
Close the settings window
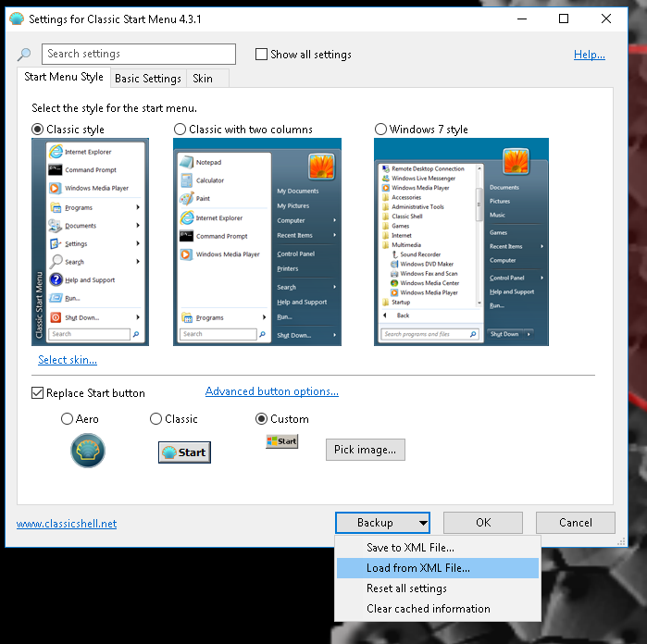click(606, 19)
